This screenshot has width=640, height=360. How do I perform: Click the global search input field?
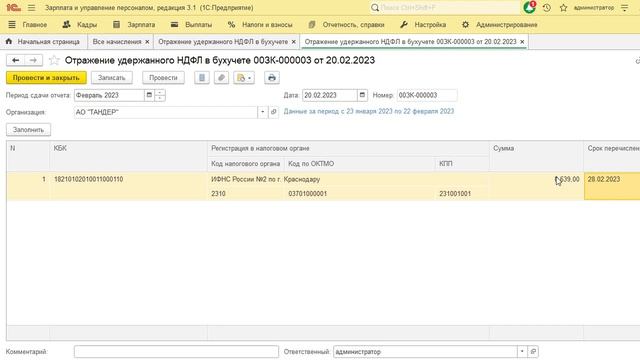[449, 8]
